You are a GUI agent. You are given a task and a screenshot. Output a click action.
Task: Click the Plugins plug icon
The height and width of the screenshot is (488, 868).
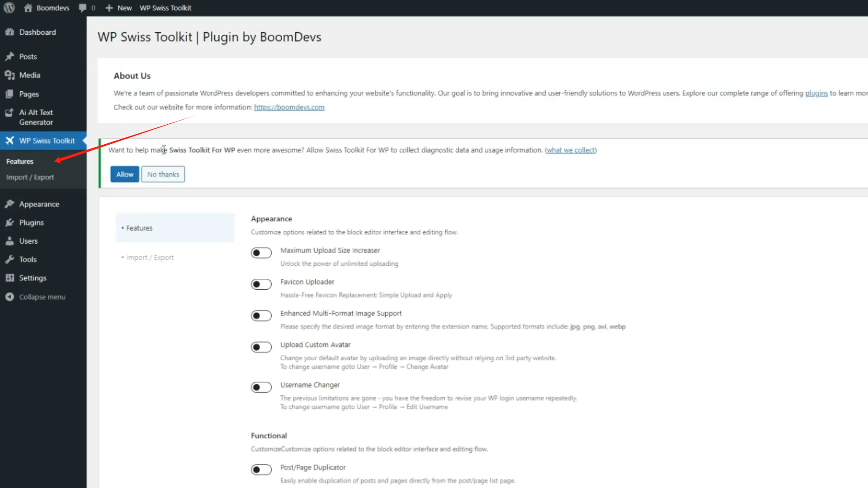coord(9,222)
